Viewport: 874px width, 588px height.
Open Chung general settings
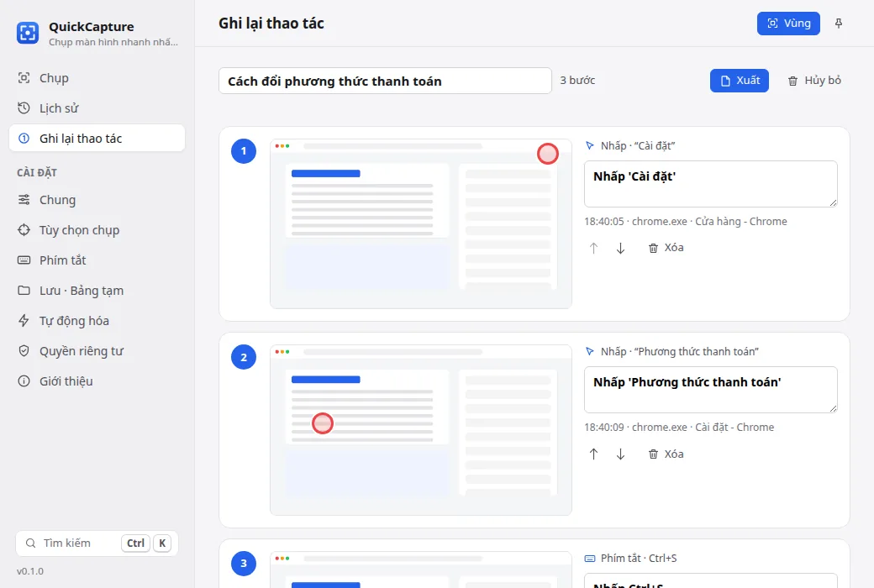click(97, 200)
